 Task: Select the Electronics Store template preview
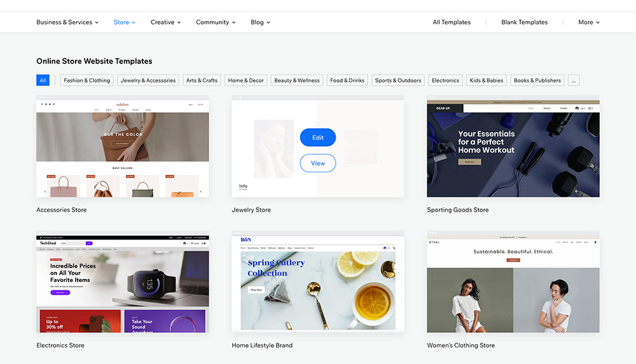(x=122, y=283)
